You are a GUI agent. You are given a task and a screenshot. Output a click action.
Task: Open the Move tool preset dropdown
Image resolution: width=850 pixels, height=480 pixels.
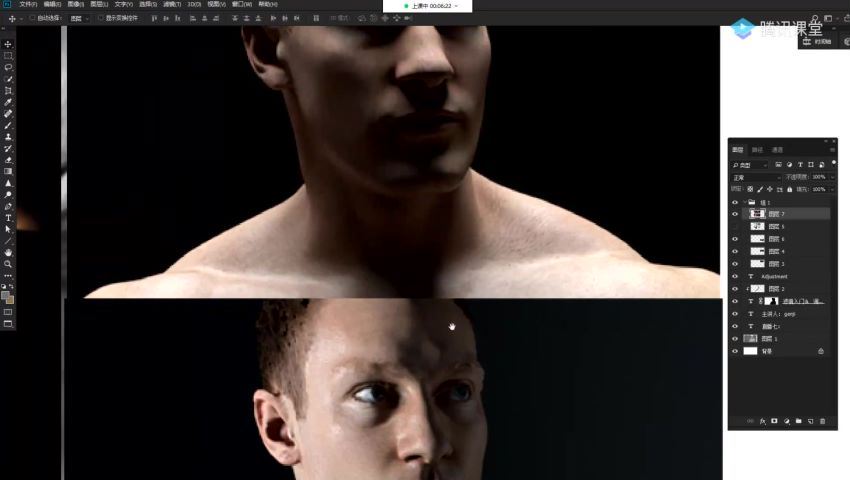[21, 18]
